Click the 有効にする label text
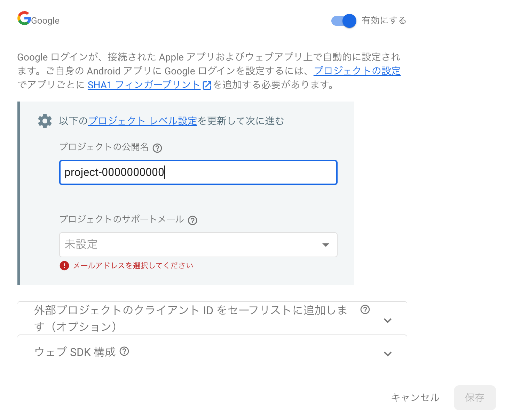The width and height of the screenshot is (513, 420). pyautogui.click(x=384, y=21)
